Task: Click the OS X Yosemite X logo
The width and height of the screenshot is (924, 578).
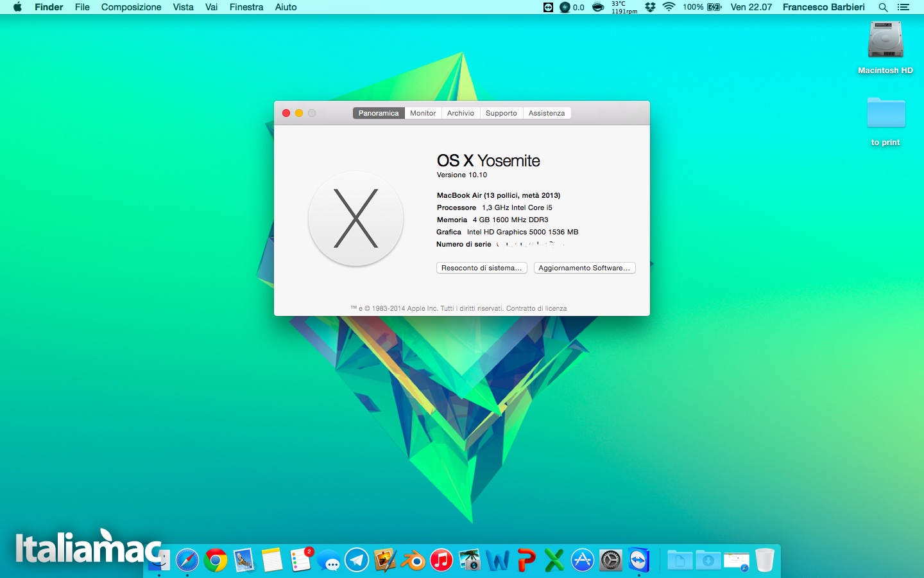Action: (356, 218)
